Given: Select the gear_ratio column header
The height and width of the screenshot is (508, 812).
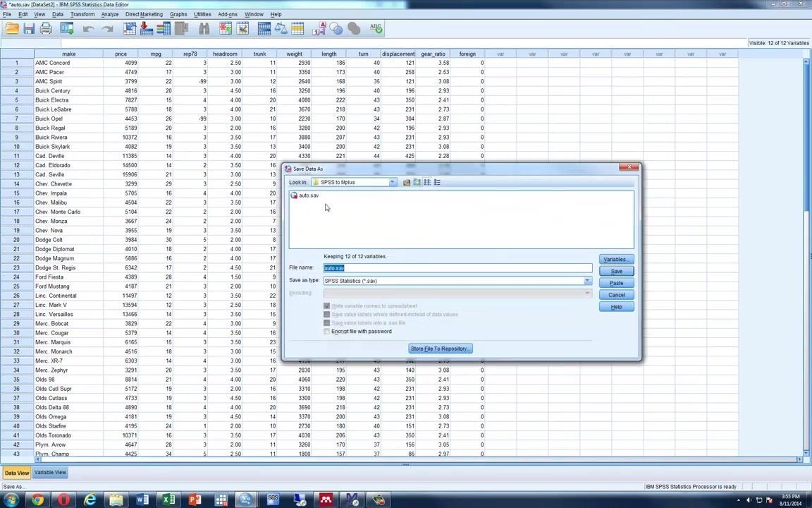Looking at the screenshot, I should tap(433, 54).
